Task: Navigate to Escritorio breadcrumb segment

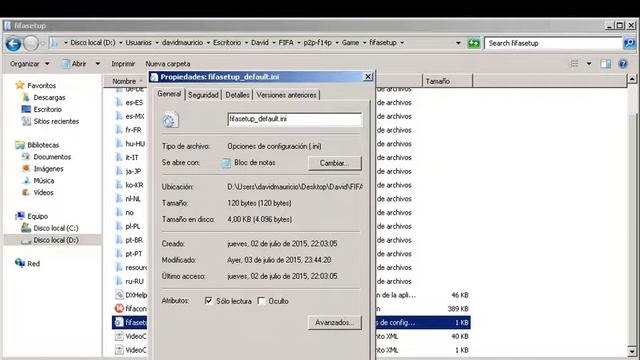Action: (x=227, y=42)
